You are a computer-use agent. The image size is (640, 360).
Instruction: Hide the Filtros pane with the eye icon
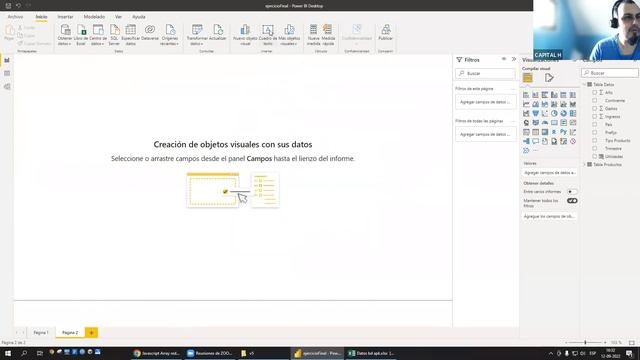[x=504, y=59]
